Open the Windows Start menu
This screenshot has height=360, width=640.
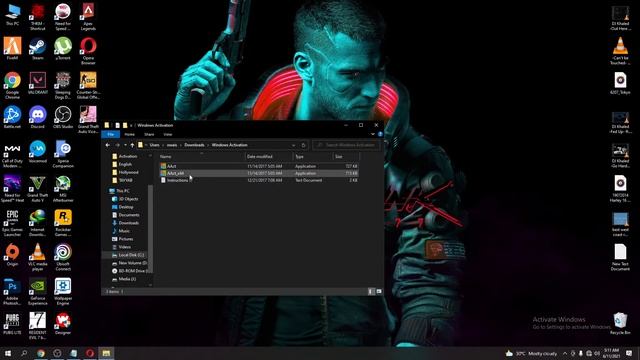pyautogui.click(x=7, y=353)
